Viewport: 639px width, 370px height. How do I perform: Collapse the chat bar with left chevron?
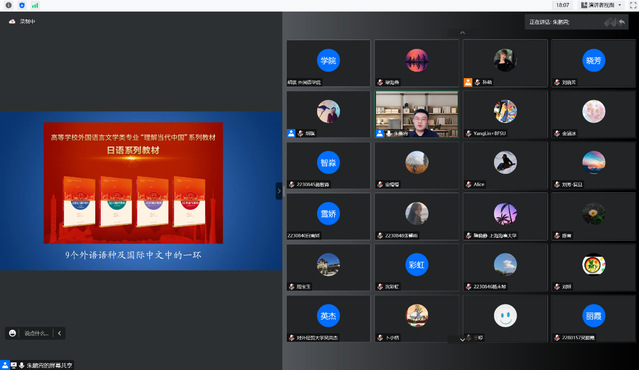(x=59, y=333)
